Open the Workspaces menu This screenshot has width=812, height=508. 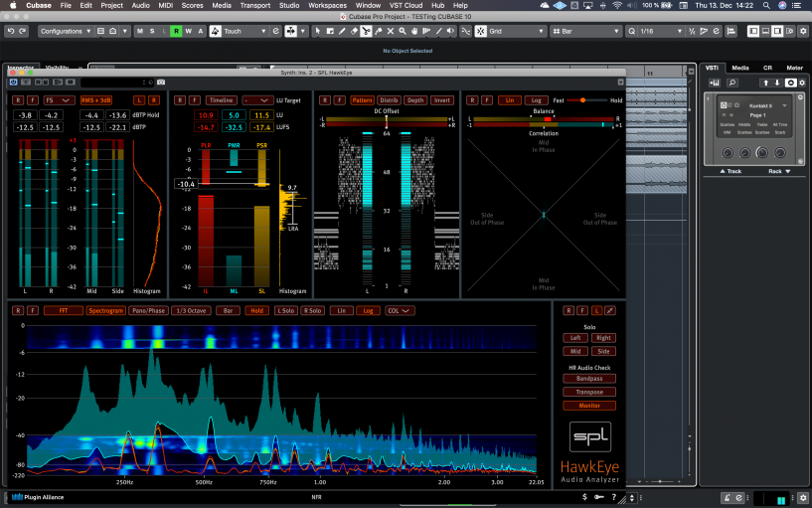[x=327, y=5]
